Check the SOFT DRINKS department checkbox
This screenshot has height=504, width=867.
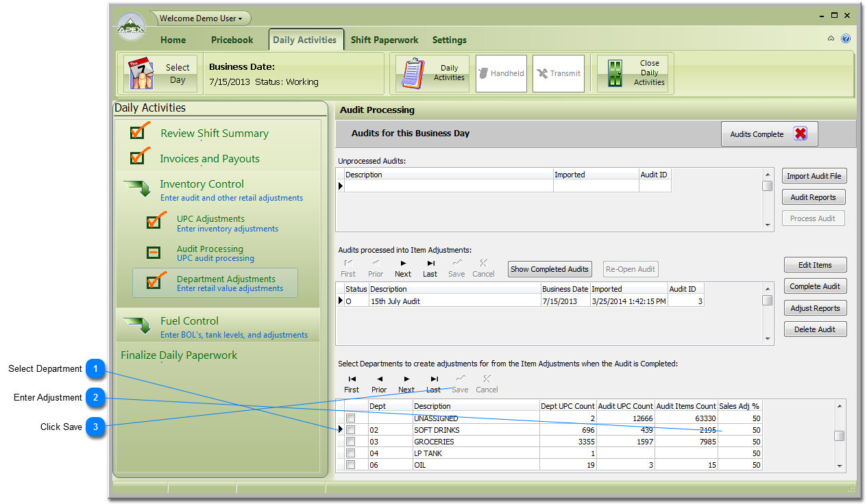click(x=350, y=430)
